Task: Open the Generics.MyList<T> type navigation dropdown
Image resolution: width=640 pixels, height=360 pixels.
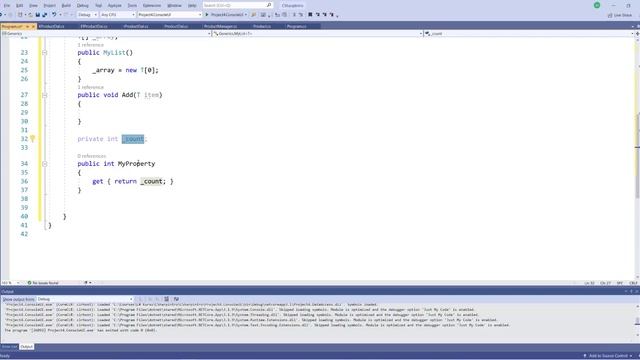Action: pyautogui.click(x=318, y=33)
